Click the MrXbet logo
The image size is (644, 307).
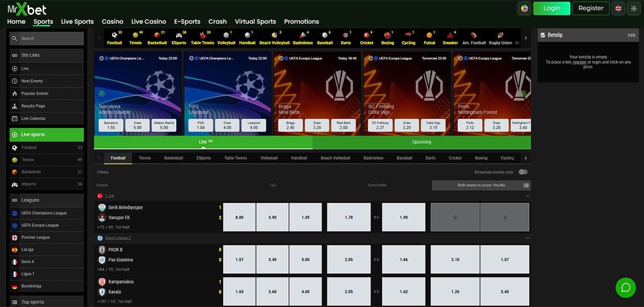pos(27,9)
